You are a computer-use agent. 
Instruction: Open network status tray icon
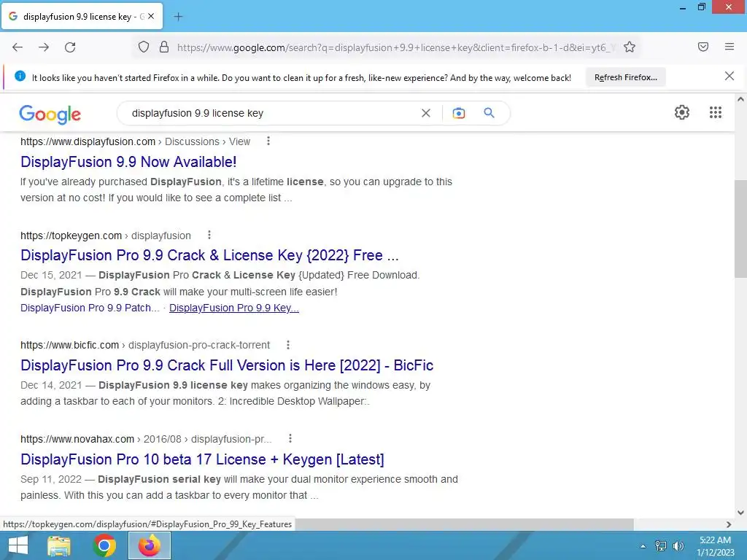pyautogui.click(x=661, y=546)
